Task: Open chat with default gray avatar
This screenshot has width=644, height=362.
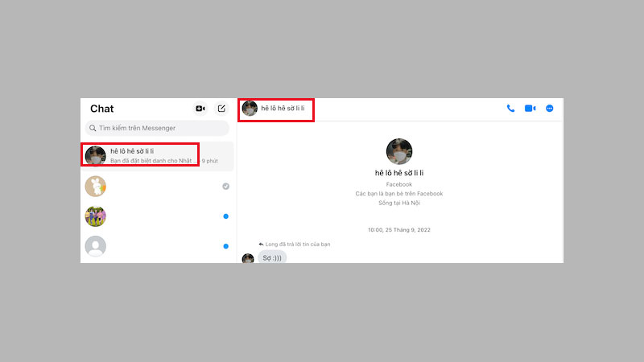Action: coord(95,246)
